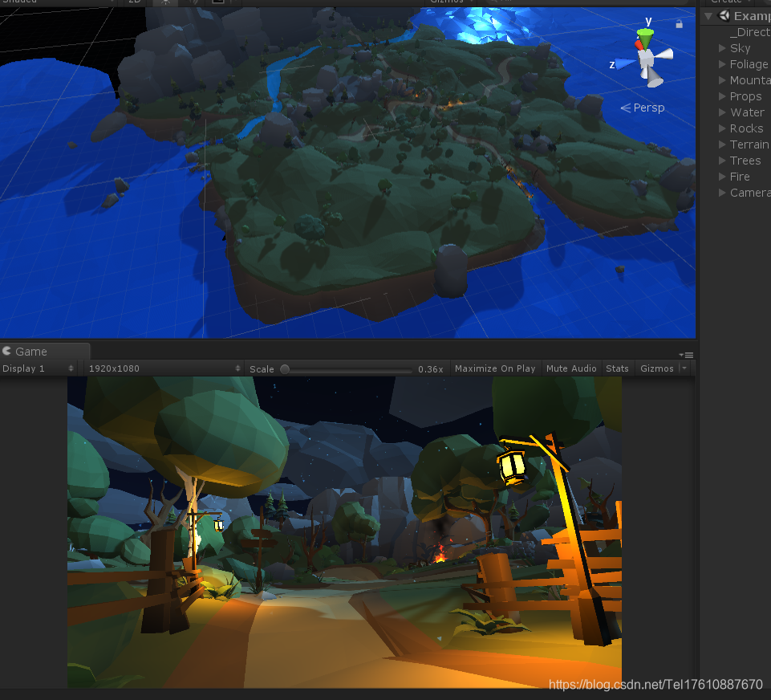The height and width of the screenshot is (700, 771).
Task: Open the Game panel options menu icon
Action: click(x=687, y=355)
